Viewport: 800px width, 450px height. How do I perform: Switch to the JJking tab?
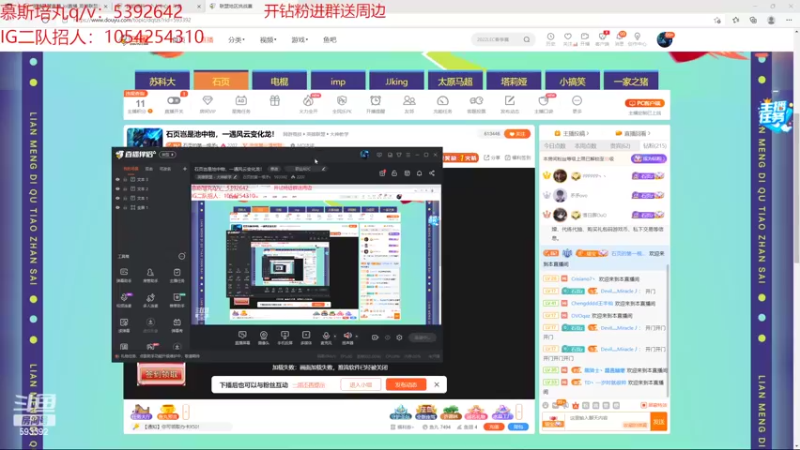396,81
